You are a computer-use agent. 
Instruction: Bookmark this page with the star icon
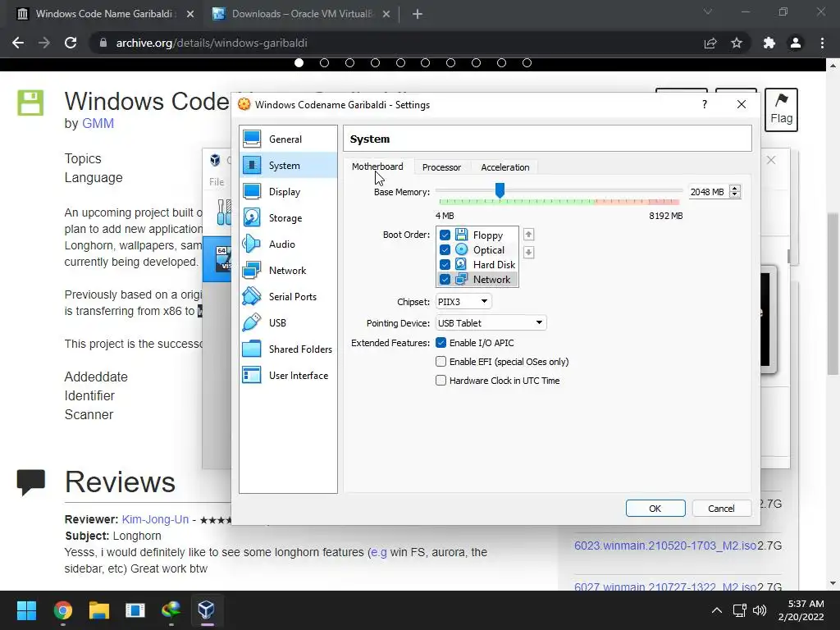click(x=737, y=43)
